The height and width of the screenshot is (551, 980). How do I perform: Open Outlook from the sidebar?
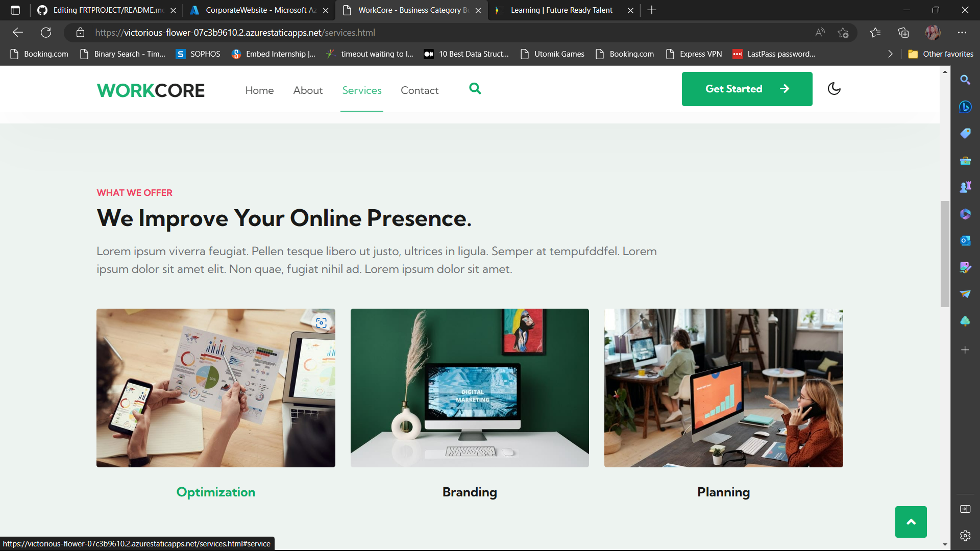[x=965, y=240]
